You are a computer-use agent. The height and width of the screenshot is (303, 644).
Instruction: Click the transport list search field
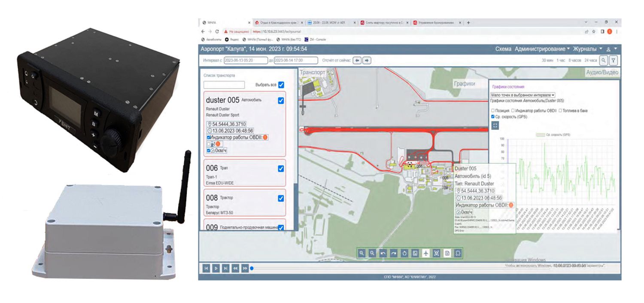[x=224, y=85]
